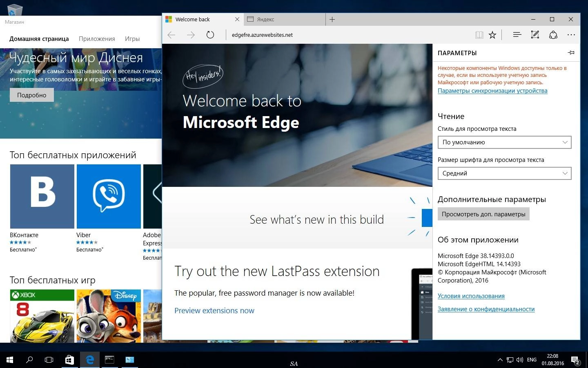Open the Share icon in Edge toolbar
Viewport: 588px width, 368px height.
[553, 35]
